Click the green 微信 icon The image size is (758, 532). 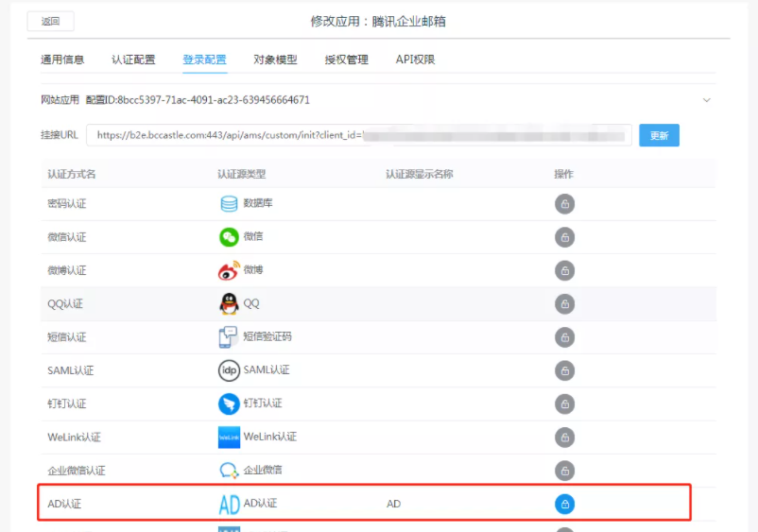(229, 237)
